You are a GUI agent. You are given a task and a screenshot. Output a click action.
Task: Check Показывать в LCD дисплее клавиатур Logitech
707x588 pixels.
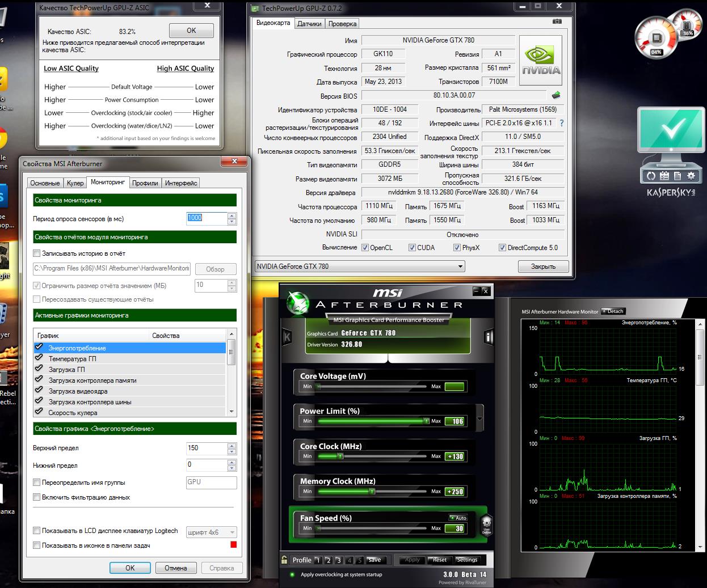point(37,531)
